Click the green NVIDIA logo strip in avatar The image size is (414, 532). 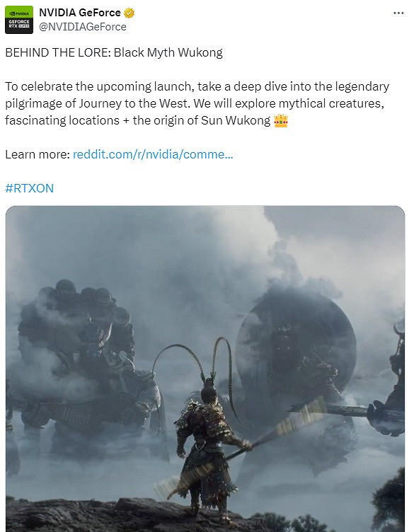19,13
